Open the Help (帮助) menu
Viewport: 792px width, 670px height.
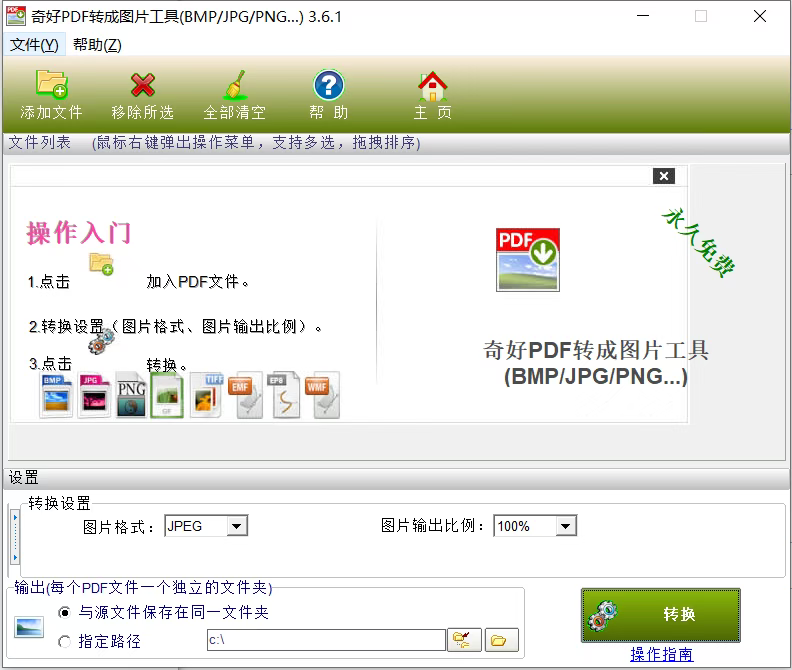pos(97,45)
